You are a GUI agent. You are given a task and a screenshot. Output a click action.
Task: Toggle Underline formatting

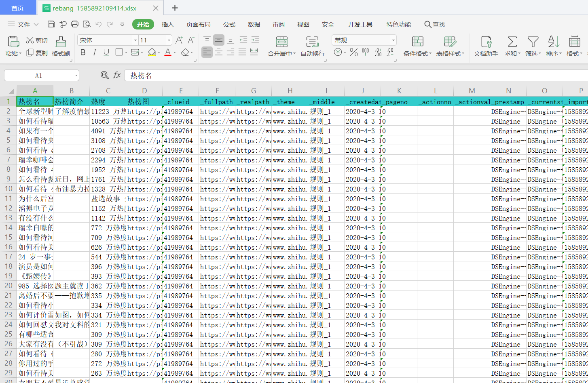[x=106, y=52]
